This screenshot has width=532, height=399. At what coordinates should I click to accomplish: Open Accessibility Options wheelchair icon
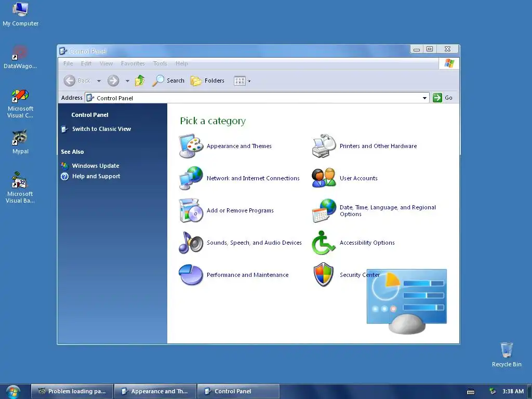tap(323, 243)
